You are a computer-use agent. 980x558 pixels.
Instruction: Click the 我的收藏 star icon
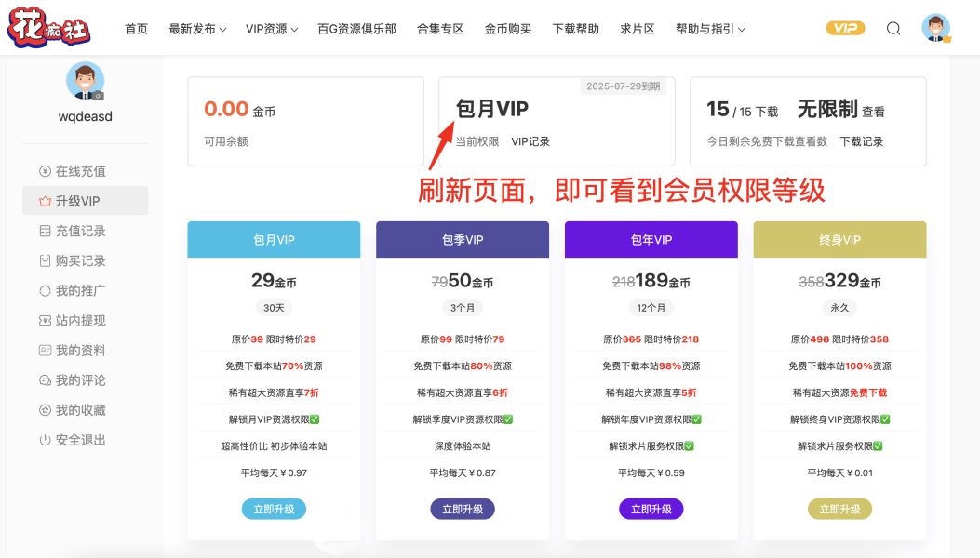45,410
